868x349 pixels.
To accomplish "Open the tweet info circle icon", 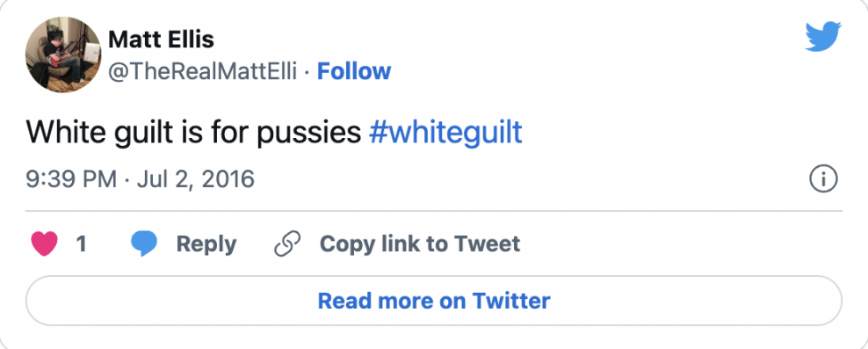I will (823, 179).
